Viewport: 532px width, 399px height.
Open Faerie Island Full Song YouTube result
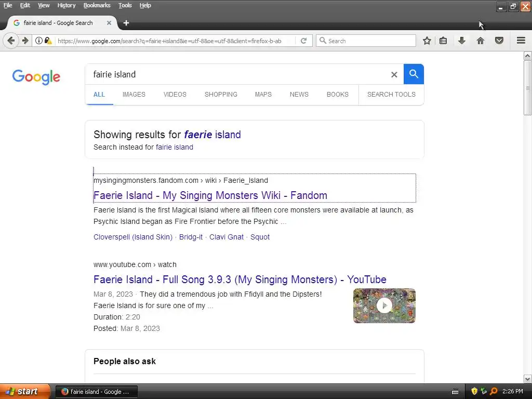[x=240, y=280]
